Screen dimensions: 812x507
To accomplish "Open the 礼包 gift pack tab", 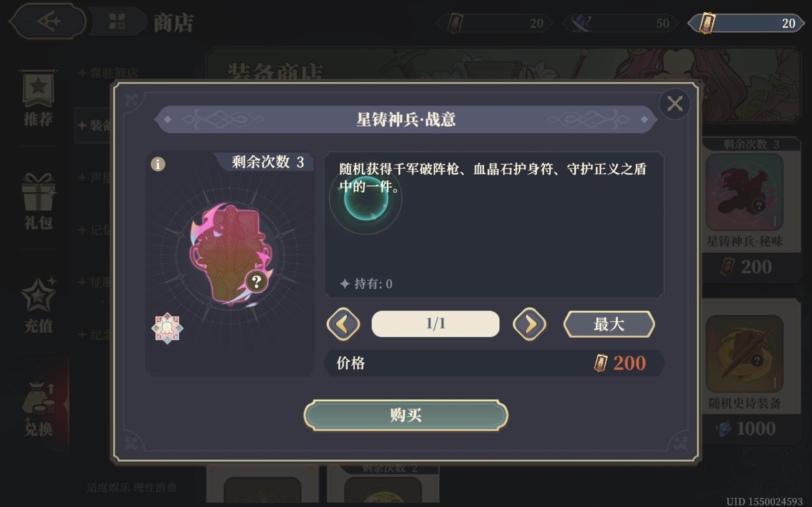I will pyautogui.click(x=38, y=202).
